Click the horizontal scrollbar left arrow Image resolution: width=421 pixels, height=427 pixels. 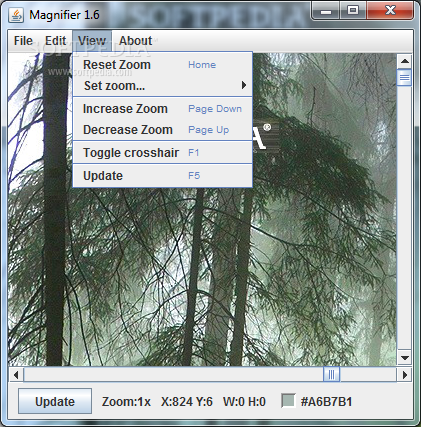[x=16, y=375]
